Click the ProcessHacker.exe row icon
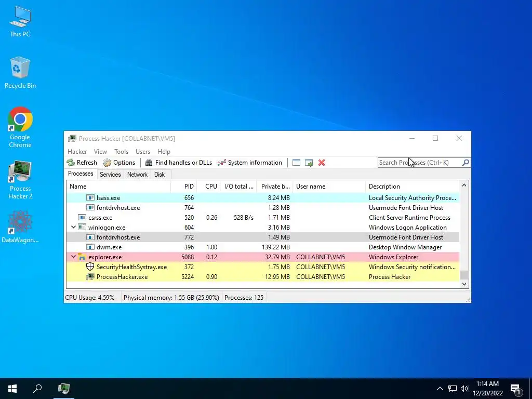532x399 pixels. 90,276
